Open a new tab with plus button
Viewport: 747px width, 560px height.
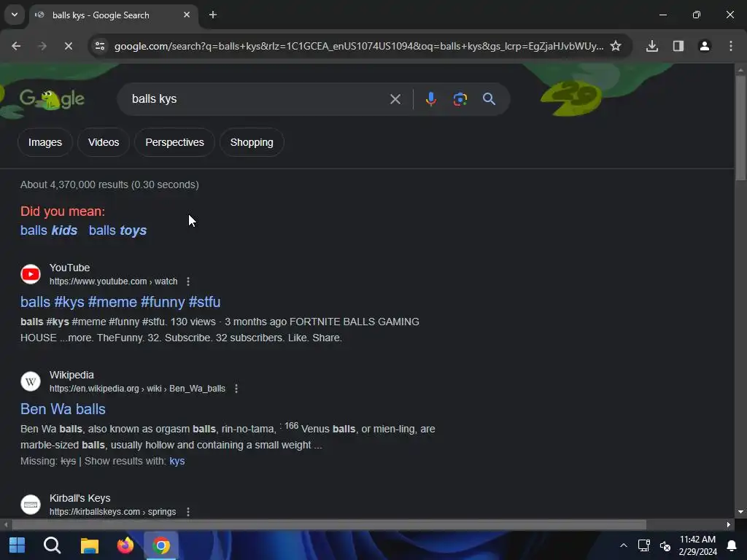coord(213,15)
